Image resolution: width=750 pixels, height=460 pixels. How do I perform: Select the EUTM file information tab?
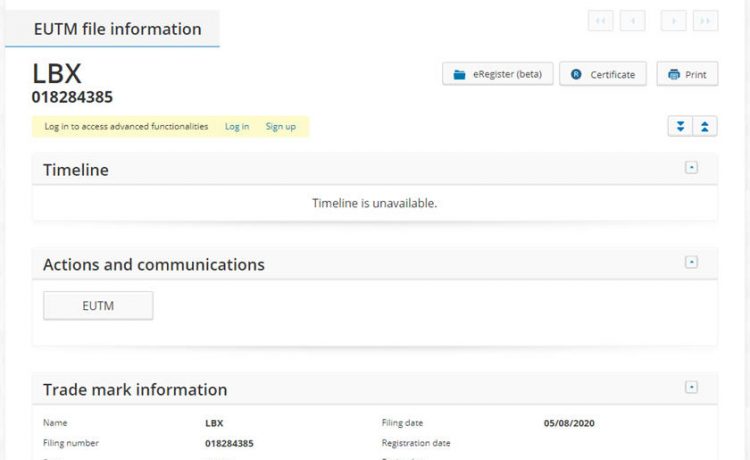[x=117, y=29]
